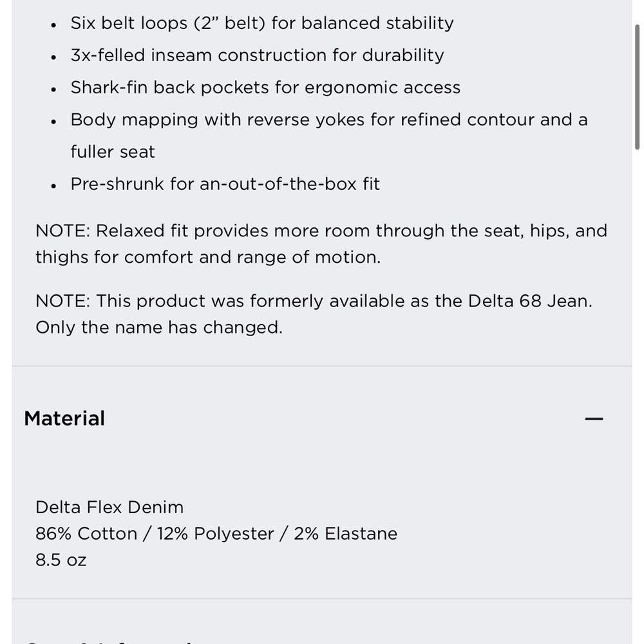Click 'Only the name has changed' text
The width and height of the screenshot is (644, 644).
[x=159, y=327]
